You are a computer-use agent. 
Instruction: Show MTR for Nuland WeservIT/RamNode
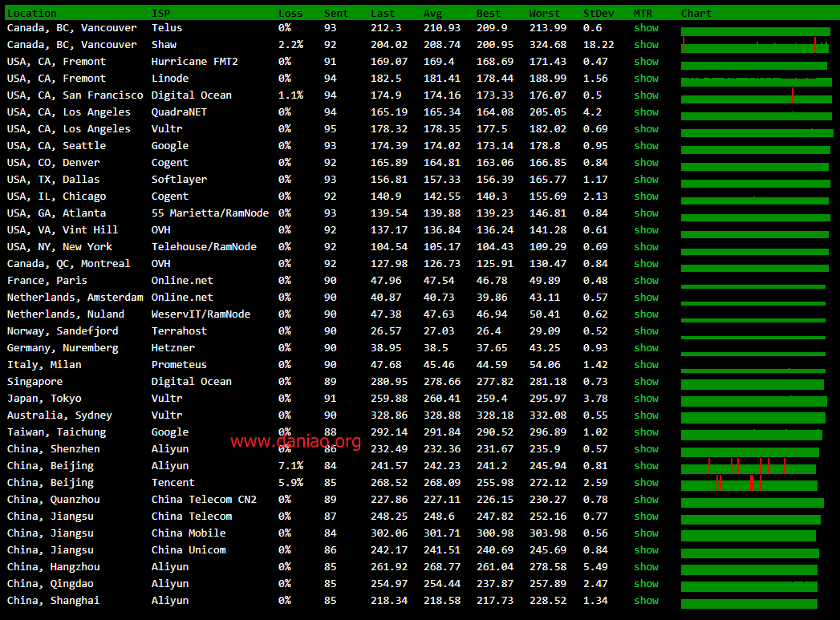click(x=646, y=314)
